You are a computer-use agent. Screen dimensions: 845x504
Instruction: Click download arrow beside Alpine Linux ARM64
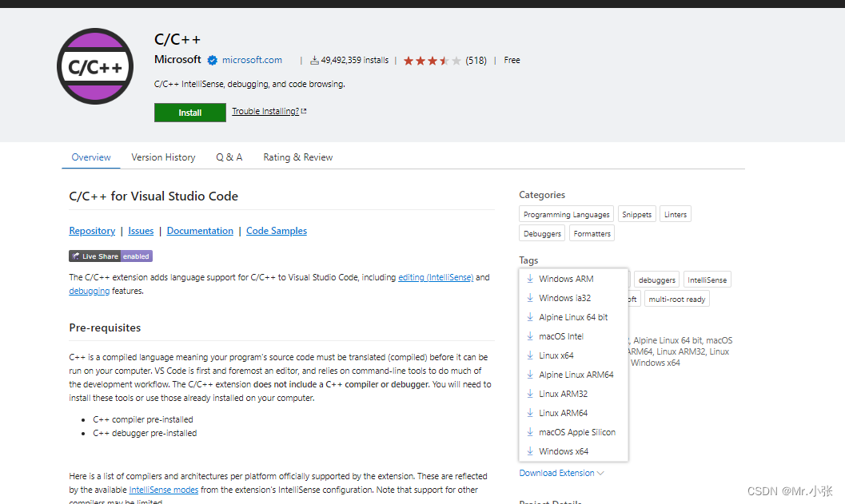pyautogui.click(x=530, y=375)
